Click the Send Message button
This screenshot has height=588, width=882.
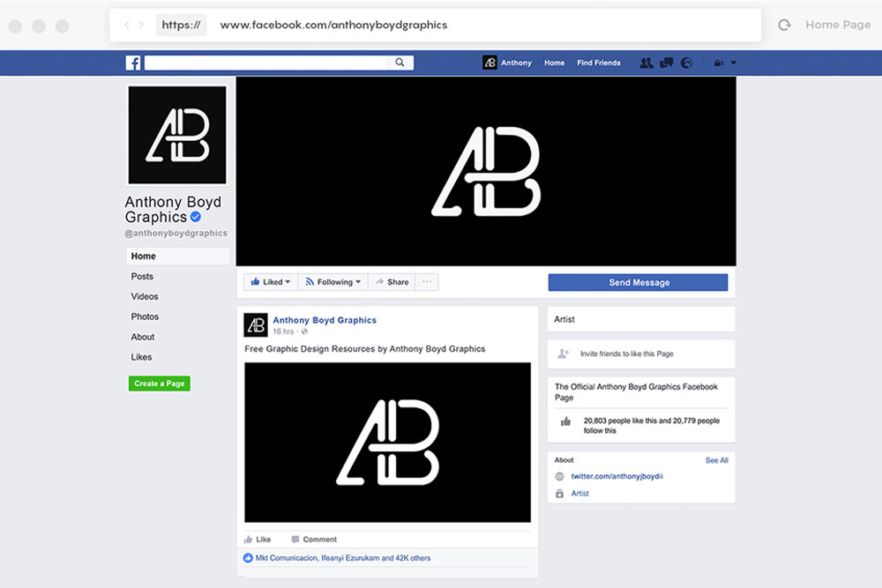pos(638,282)
